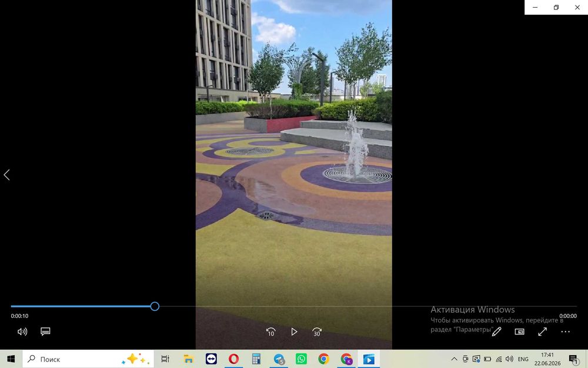The width and height of the screenshot is (588, 368).
Task: Click the remaining time 0:00:00
Action: 568,316
